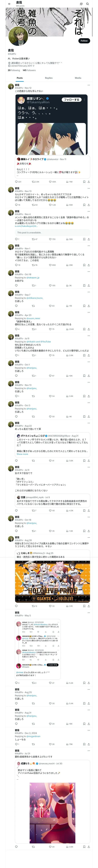Open the Media tab
98x868 pixels.
78,78
